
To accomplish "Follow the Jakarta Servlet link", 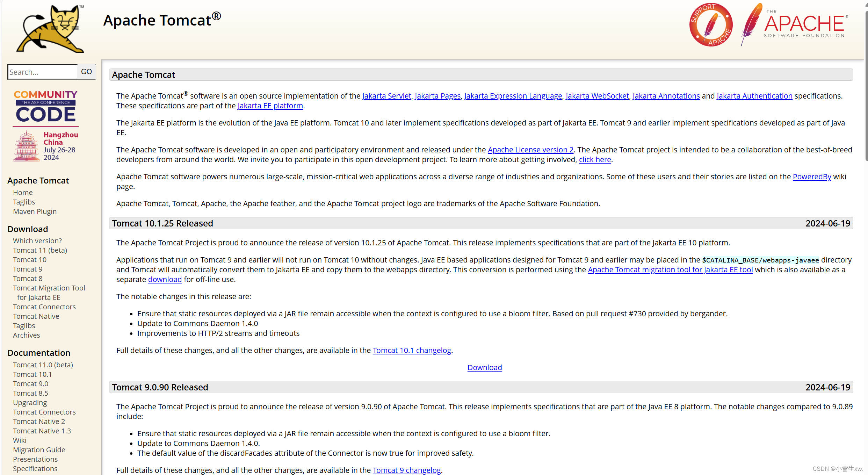I will [x=386, y=96].
